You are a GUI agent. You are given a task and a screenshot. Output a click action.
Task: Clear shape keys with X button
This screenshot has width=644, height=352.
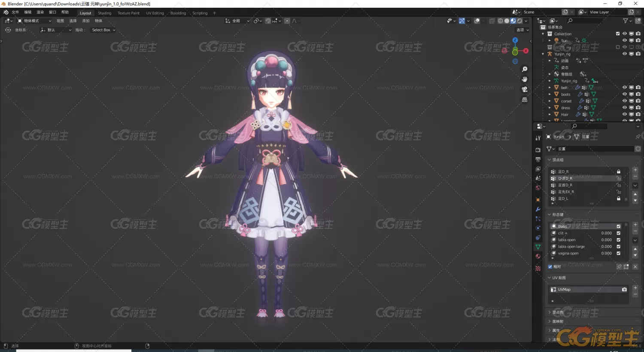coord(635,266)
